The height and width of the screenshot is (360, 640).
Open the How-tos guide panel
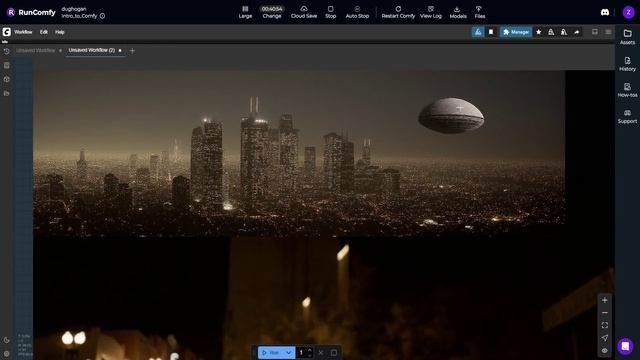click(627, 90)
